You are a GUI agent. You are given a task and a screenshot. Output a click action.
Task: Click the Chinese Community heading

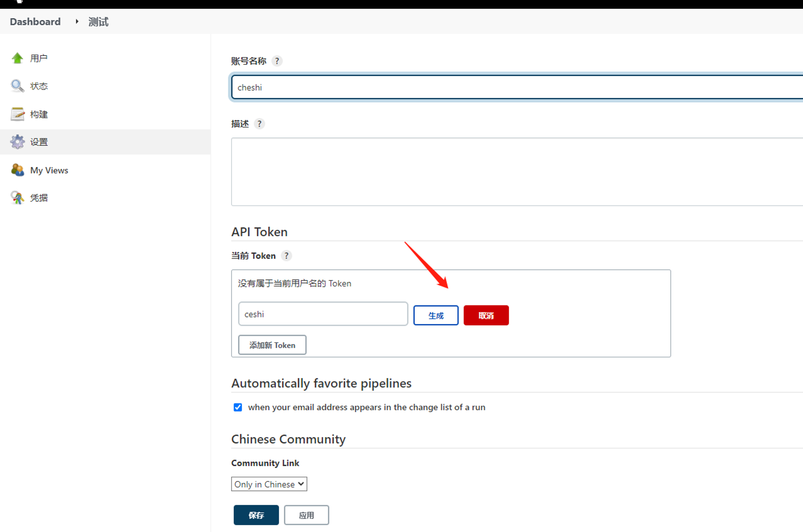click(x=288, y=439)
